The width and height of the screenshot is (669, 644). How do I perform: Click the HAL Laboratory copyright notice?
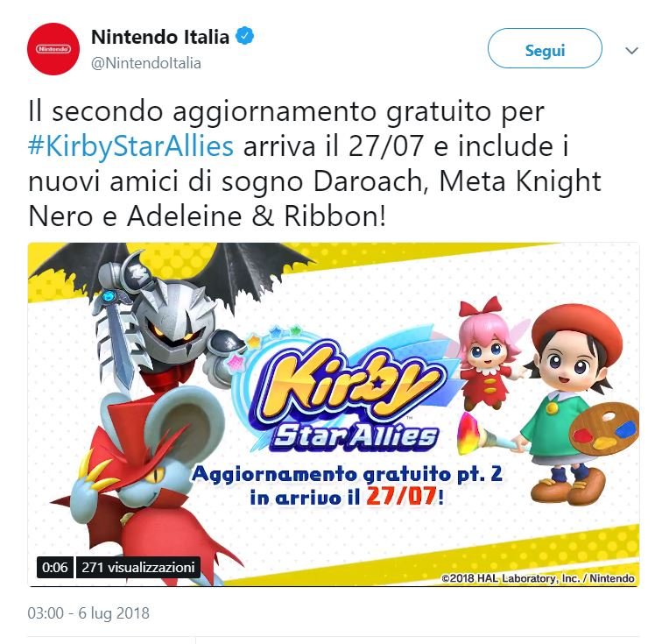pyautogui.click(x=538, y=578)
